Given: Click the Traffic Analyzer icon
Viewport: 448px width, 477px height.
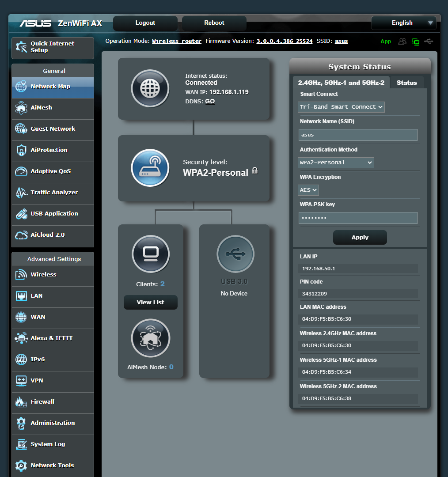Looking at the screenshot, I should 21,192.
